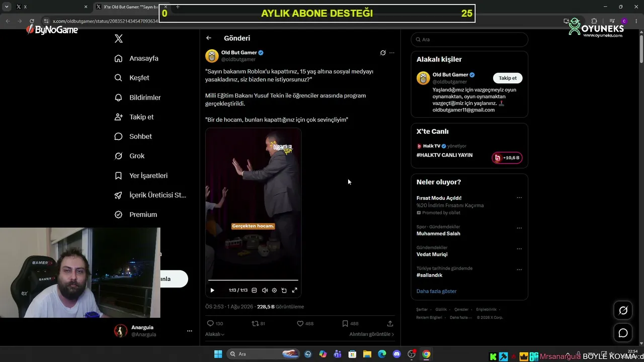The width and height of the screenshot is (644, 362).
Task: Open the Muhammed Salah trend
Action: tap(438, 234)
